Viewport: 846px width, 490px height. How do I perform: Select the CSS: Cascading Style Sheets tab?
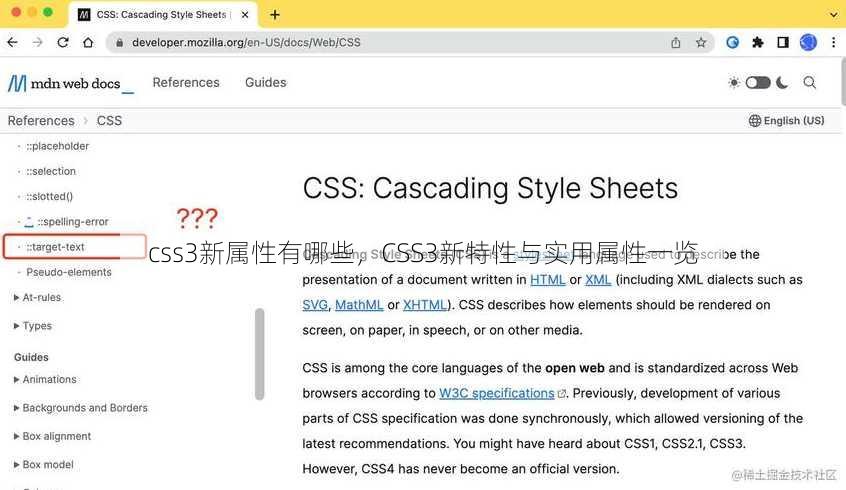point(162,15)
